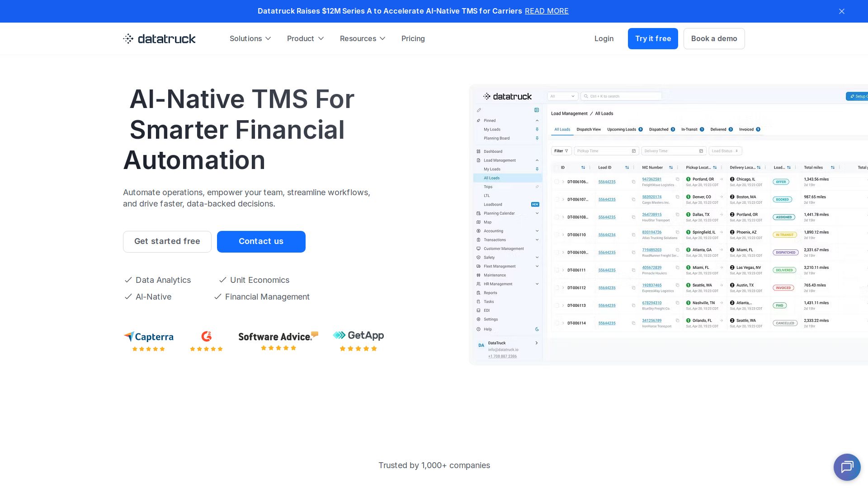The image size is (868, 488).
Task: Switch to the Dispatch View tab
Action: tap(589, 130)
